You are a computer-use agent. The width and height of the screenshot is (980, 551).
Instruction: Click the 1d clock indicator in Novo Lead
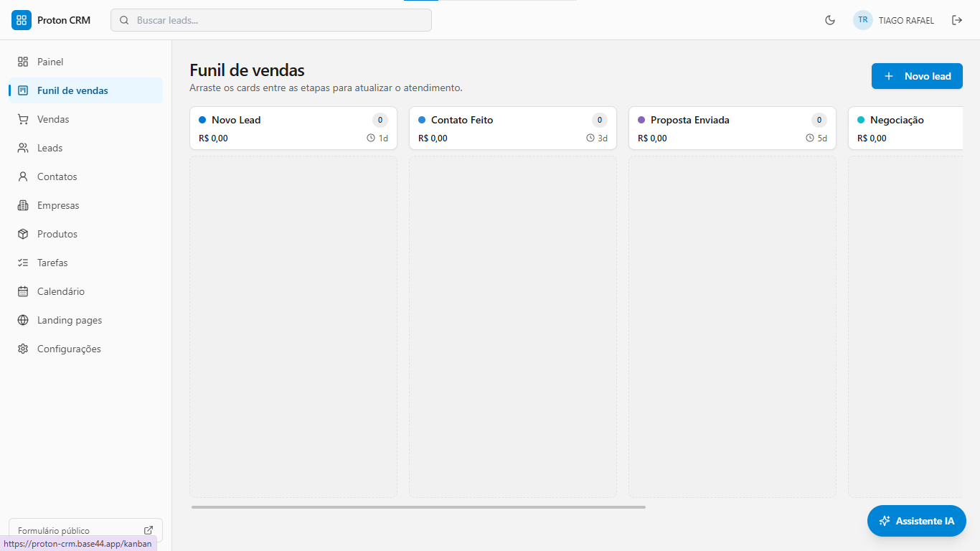click(x=377, y=138)
